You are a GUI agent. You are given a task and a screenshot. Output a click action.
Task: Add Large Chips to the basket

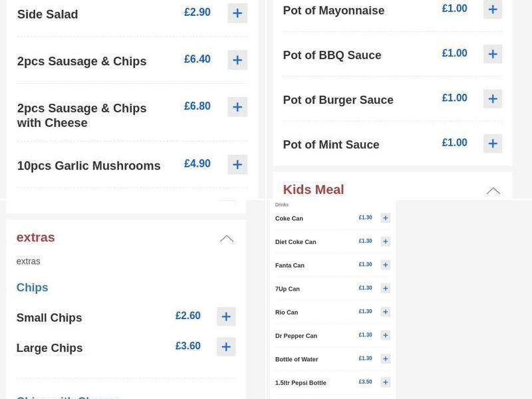tap(226, 346)
